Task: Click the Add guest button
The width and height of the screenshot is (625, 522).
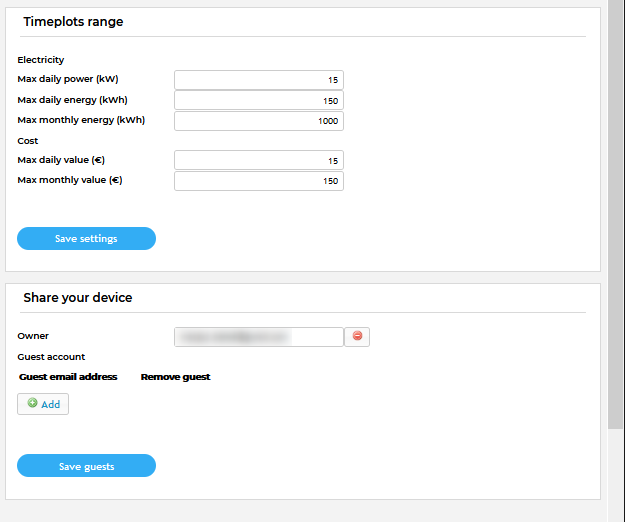Action: [43, 404]
